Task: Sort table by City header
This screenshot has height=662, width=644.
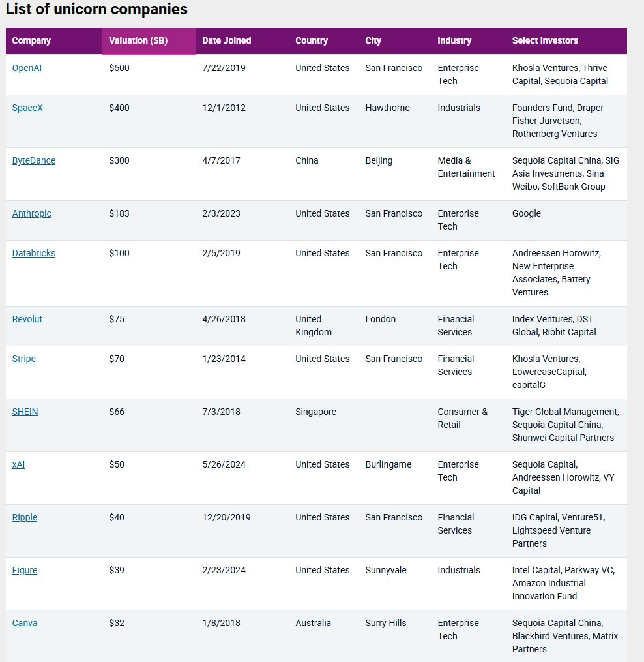Action: pos(373,40)
